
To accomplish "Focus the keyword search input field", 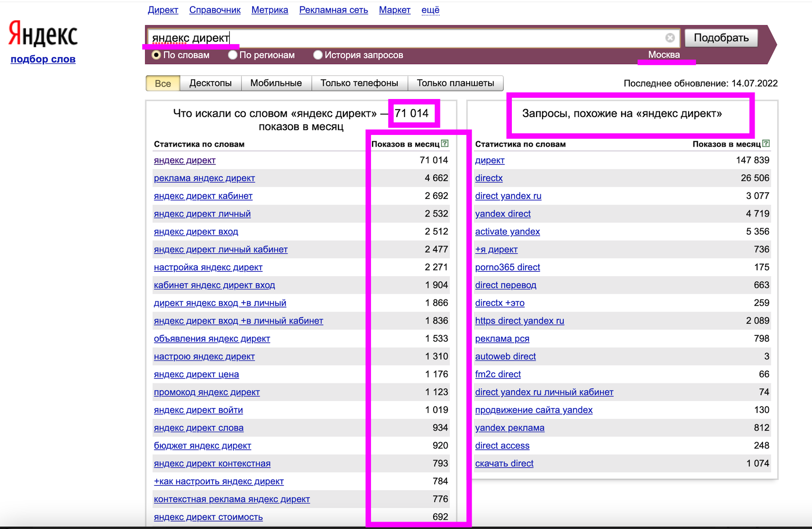I will click(413, 38).
